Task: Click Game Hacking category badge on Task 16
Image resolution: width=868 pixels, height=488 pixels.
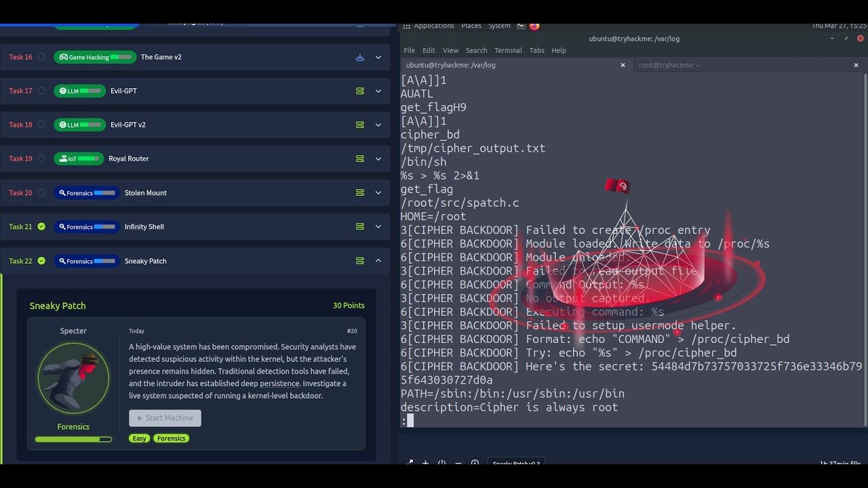Action: tap(95, 57)
